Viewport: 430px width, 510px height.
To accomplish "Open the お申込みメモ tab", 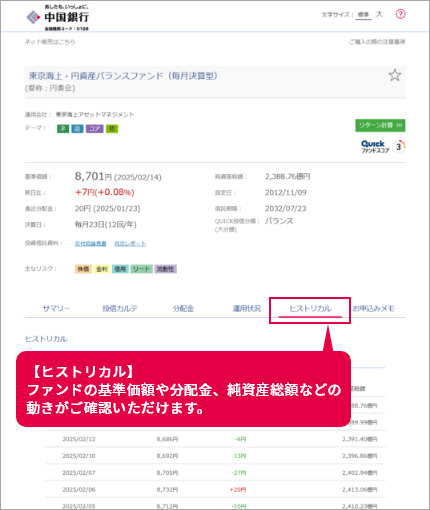I will pyautogui.click(x=373, y=309).
